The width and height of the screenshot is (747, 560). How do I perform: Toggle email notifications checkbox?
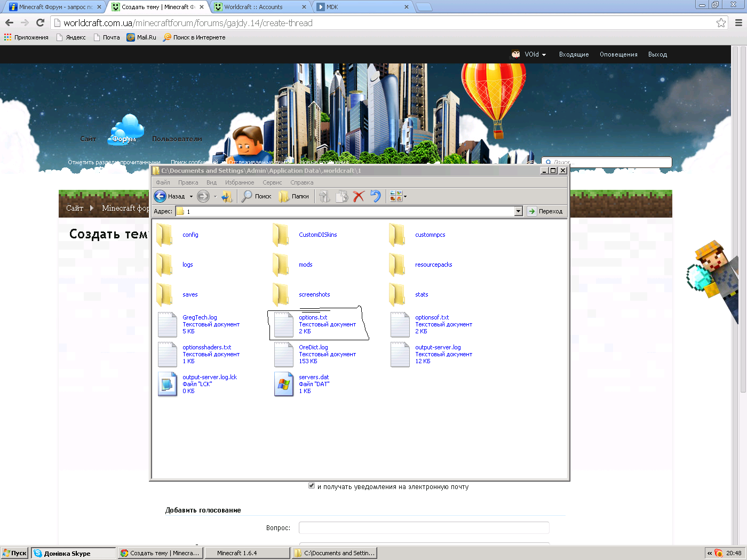tap(312, 485)
